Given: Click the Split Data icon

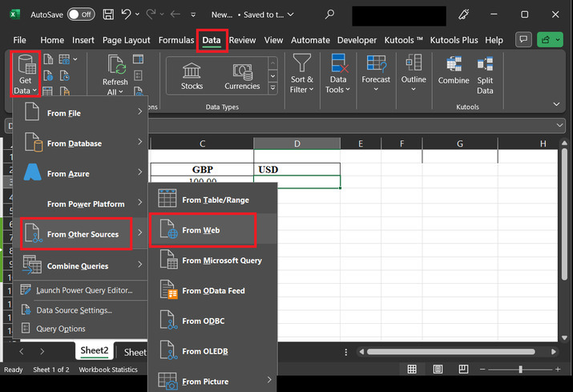Looking at the screenshot, I should click(485, 75).
